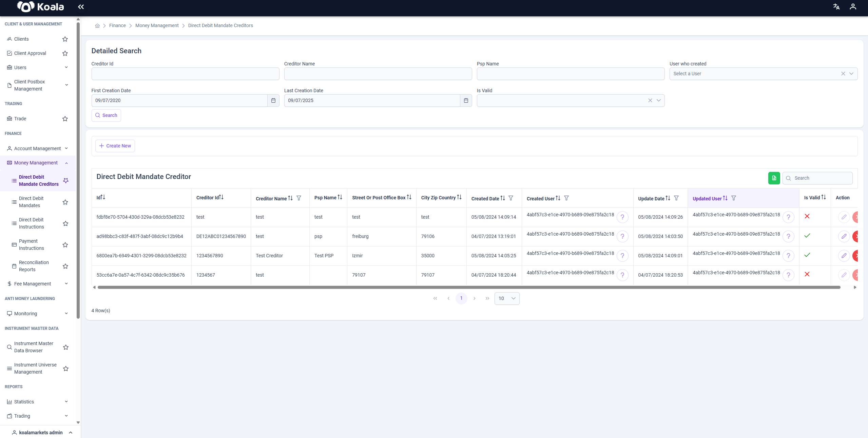Favorite the Clients menu item star
The width and height of the screenshot is (868, 438).
pyautogui.click(x=65, y=39)
